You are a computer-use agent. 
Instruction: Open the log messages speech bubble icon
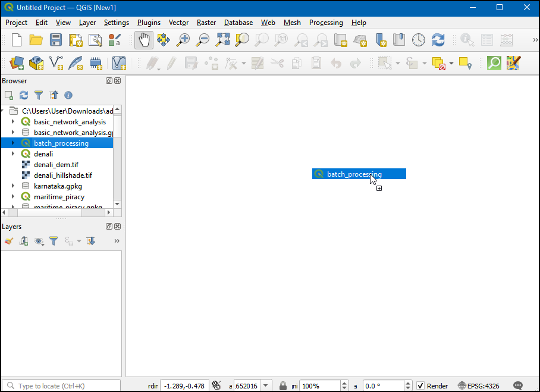click(x=518, y=386)
